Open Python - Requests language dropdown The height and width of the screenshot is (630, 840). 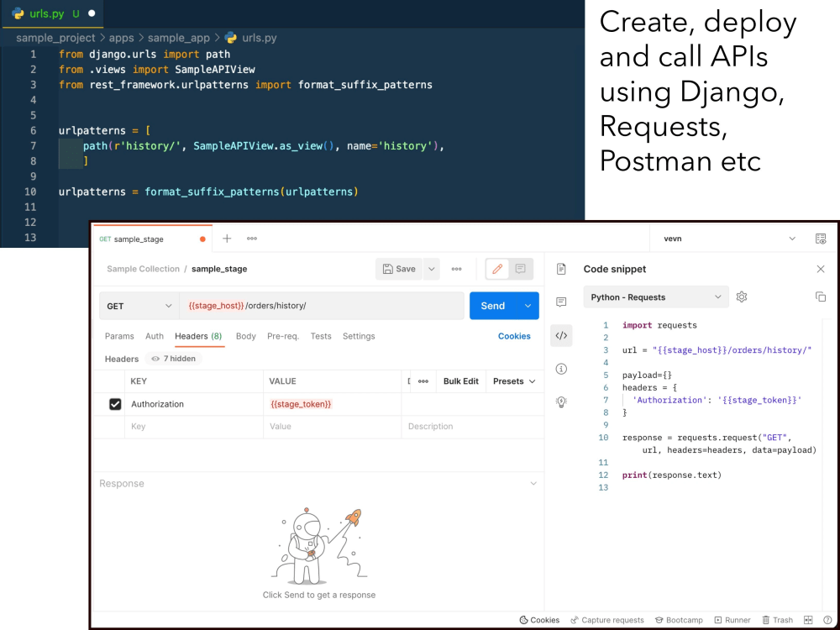(656, 297)
